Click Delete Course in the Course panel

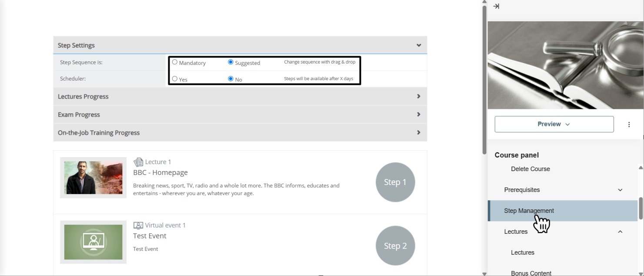pyautogui.click(x=530, y=169)
